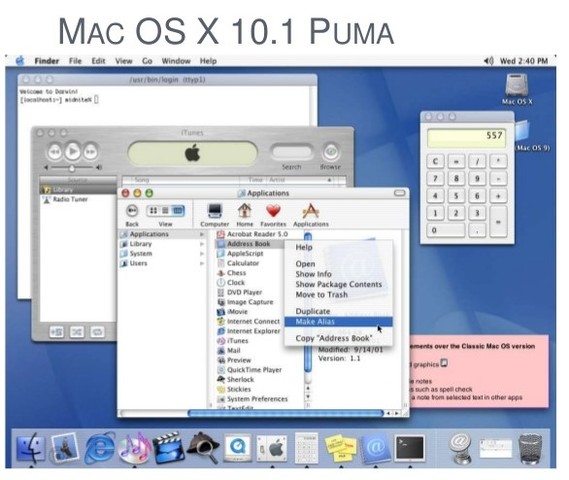Click the shuffle button in iTunes
Screen dimensions: 569x480
[x=77, y=331]
